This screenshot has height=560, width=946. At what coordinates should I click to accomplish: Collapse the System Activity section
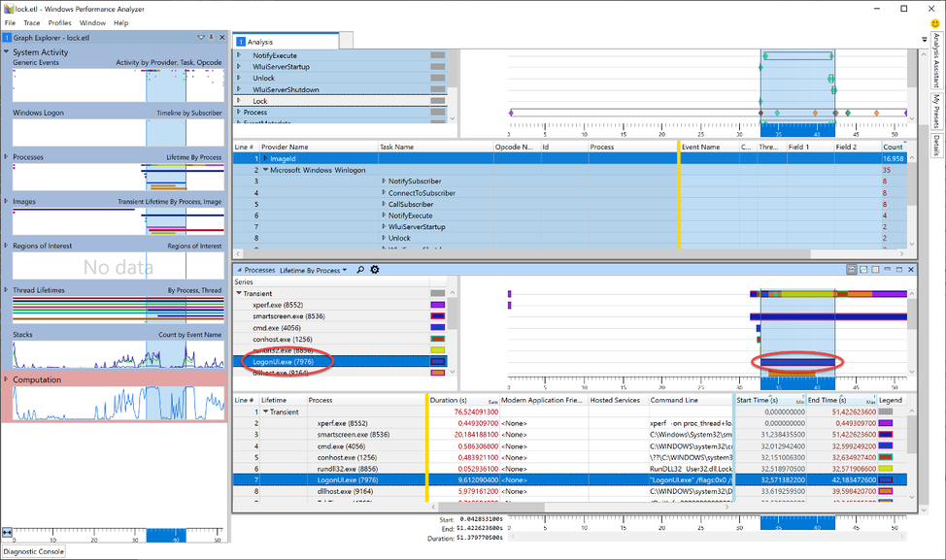point(7,52)
